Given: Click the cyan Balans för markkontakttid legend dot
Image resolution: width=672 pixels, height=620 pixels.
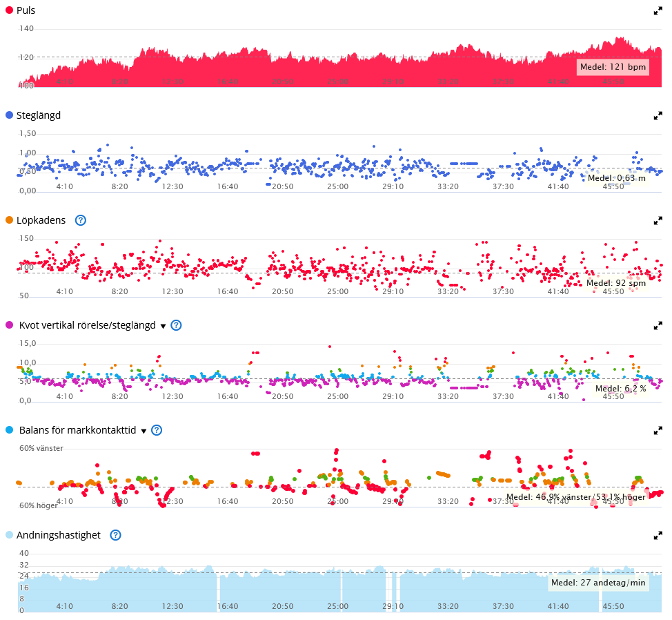Looking at the screenshot, I should (x=9, y=430).
